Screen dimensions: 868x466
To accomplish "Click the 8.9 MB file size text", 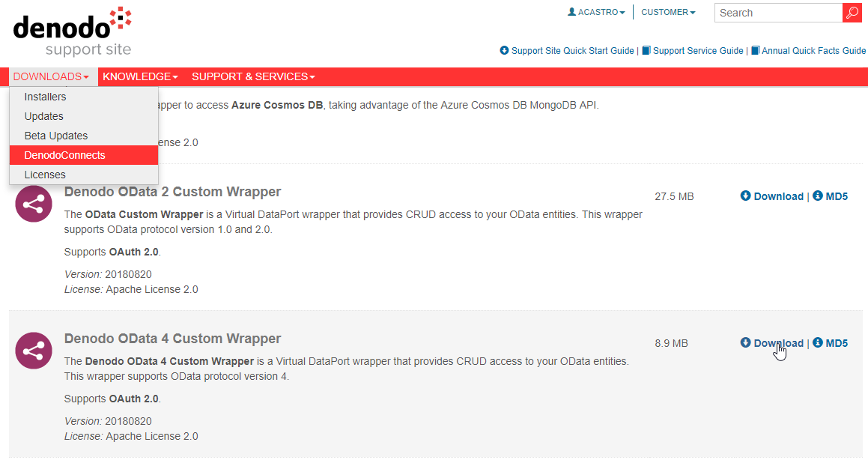I will pos(672,344).
